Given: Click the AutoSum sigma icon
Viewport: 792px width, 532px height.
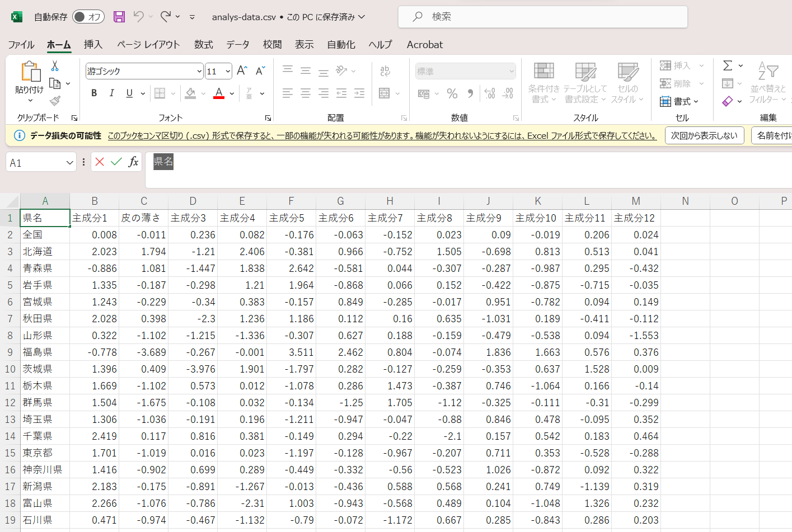Looking at the screenshot, I should click(728, 65).
